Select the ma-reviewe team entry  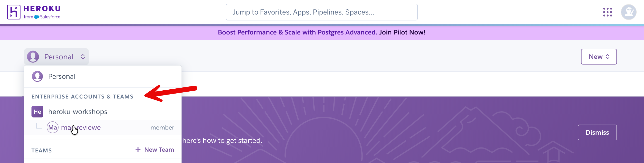(81, 128)
